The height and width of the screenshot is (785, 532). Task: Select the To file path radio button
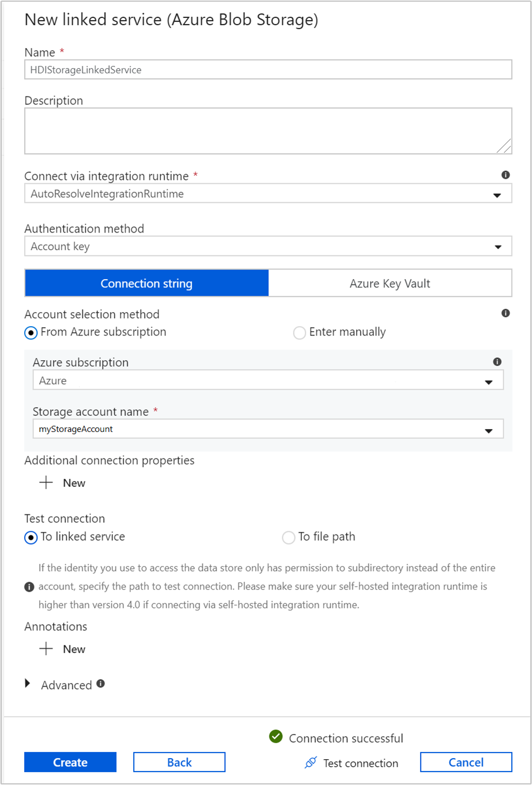[288, 537]
